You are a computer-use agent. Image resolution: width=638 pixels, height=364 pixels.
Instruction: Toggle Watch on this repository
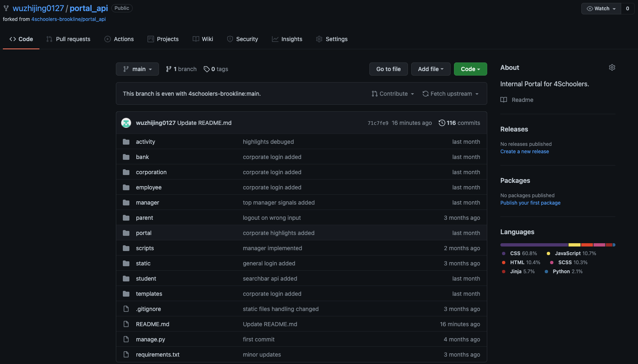pos(601,9)
